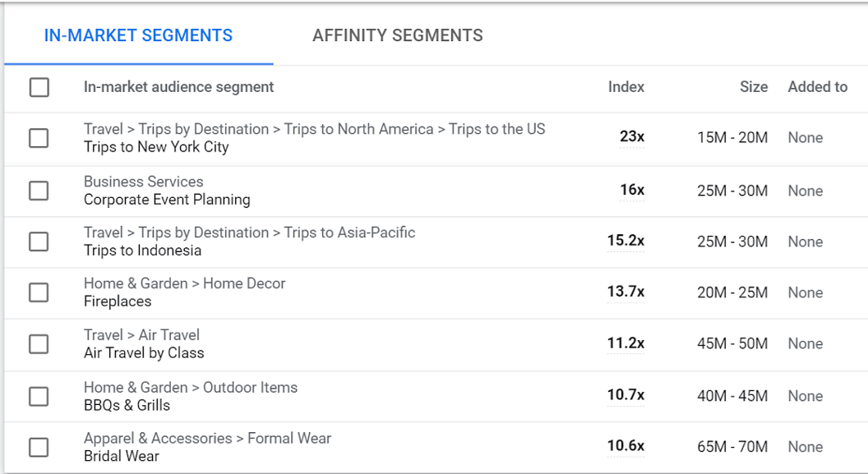868x474 pixels.
Task: Select the BBQs & Grills checkbox
Action: point(39,396)
